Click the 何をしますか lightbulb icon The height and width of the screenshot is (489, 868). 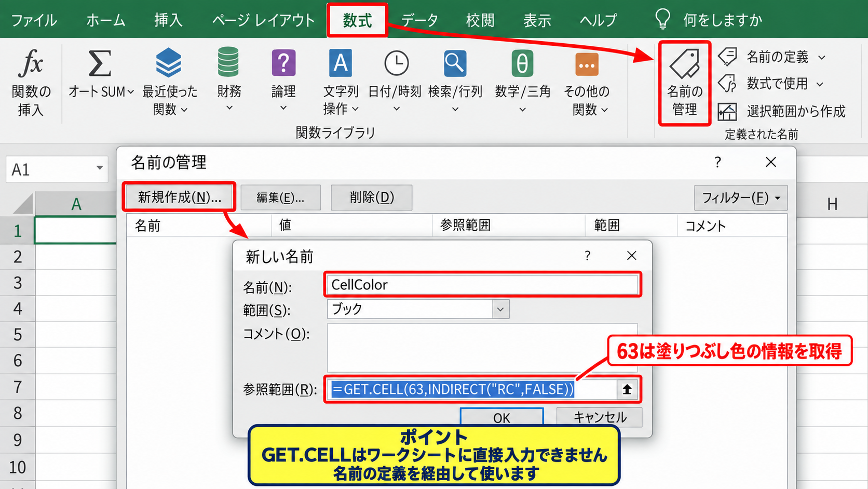tap(662, 19)
